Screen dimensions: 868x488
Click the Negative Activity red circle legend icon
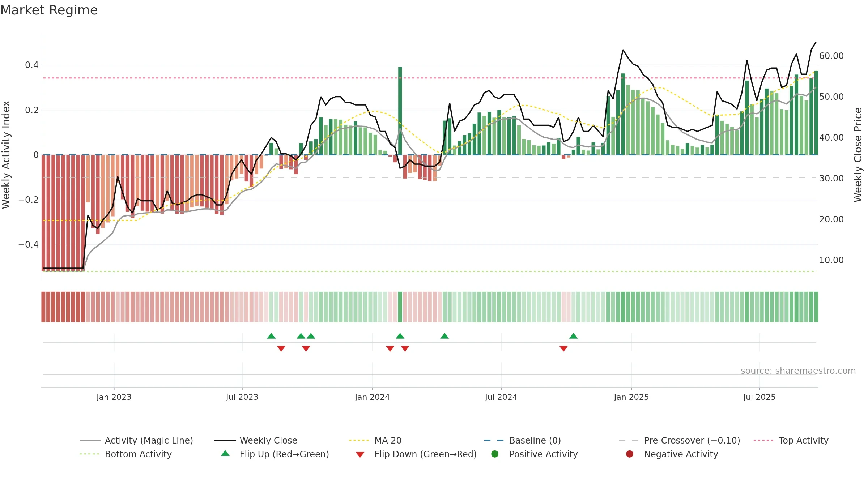click(x=630, y=454)
